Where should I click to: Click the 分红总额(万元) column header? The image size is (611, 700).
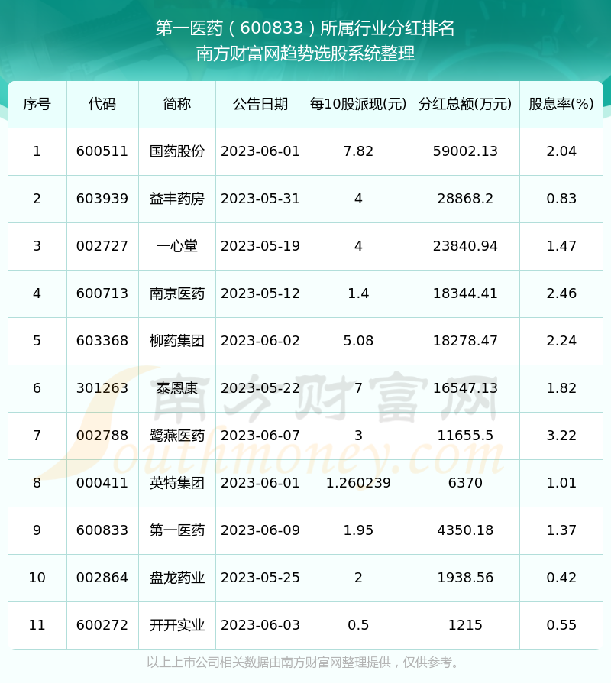click(465, 105)
